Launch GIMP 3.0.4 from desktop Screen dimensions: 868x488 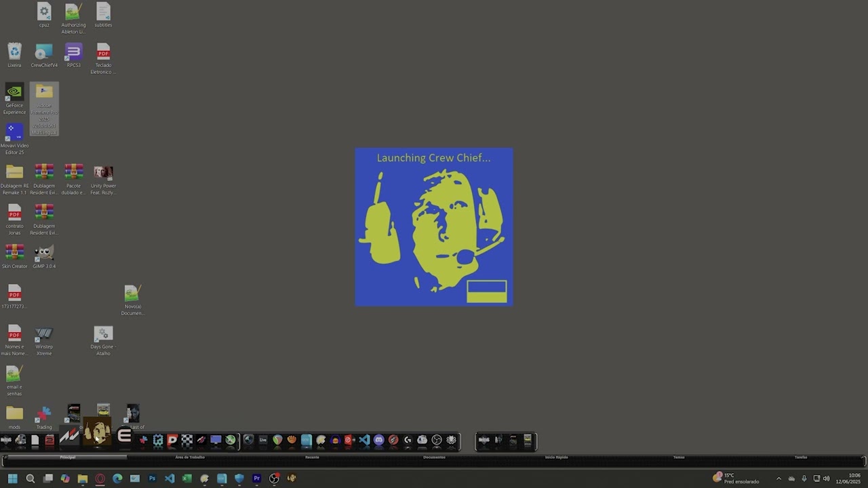pos(44,256)
